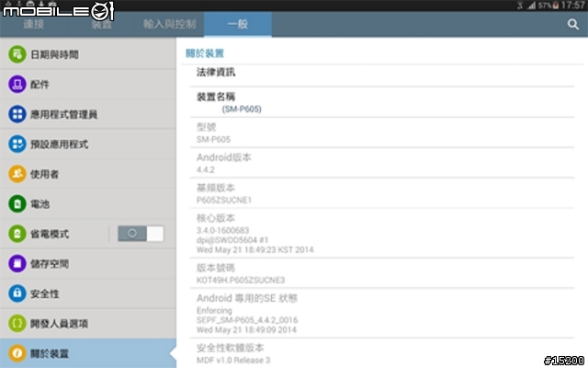Open the search magnifier icon
The height and width of the screenshot is (368, 588).
click(x=572, y=25)
